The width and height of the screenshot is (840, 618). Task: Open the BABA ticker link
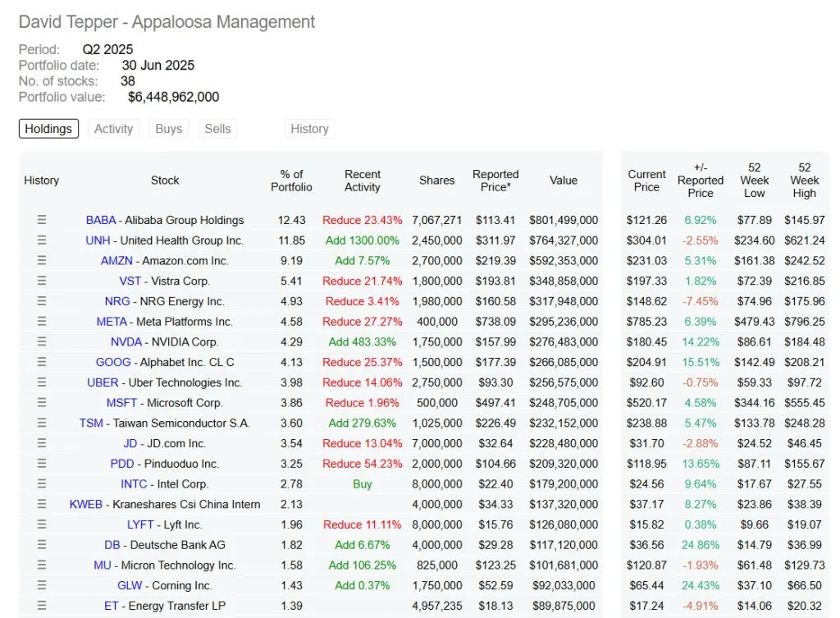coord(101,220)
